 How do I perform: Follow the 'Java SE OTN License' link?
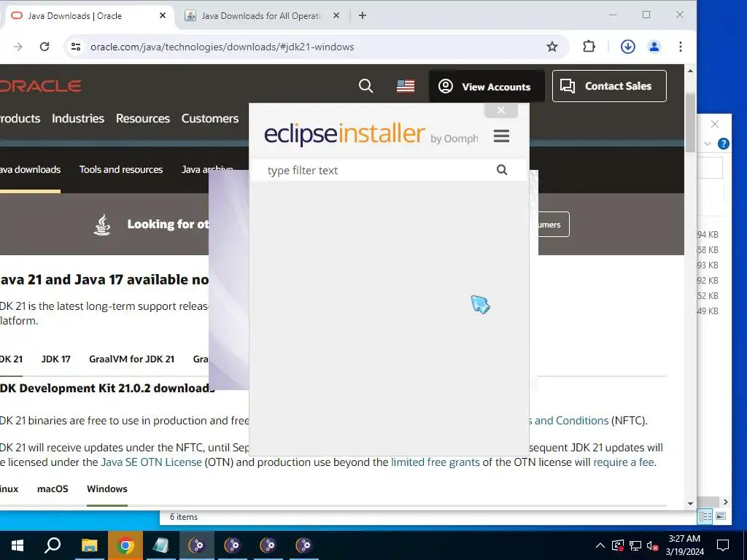pyautogui.click(x=151, y=462)
